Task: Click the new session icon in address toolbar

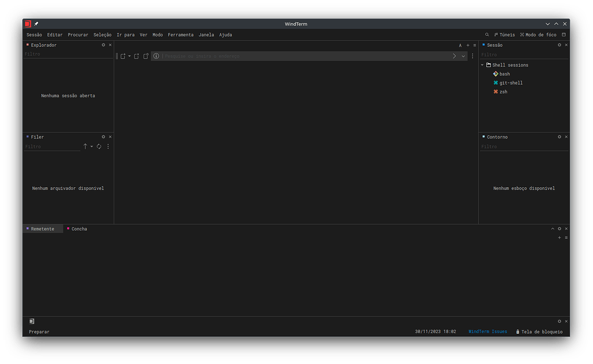Action: (x=123, y=56)
